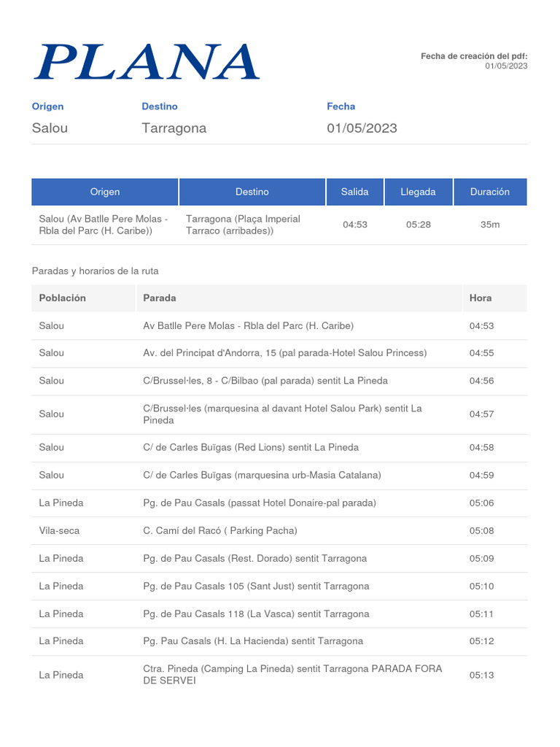Click the Camping La Pineda stop entry
The image size is (560, 747).
(292, 675)
